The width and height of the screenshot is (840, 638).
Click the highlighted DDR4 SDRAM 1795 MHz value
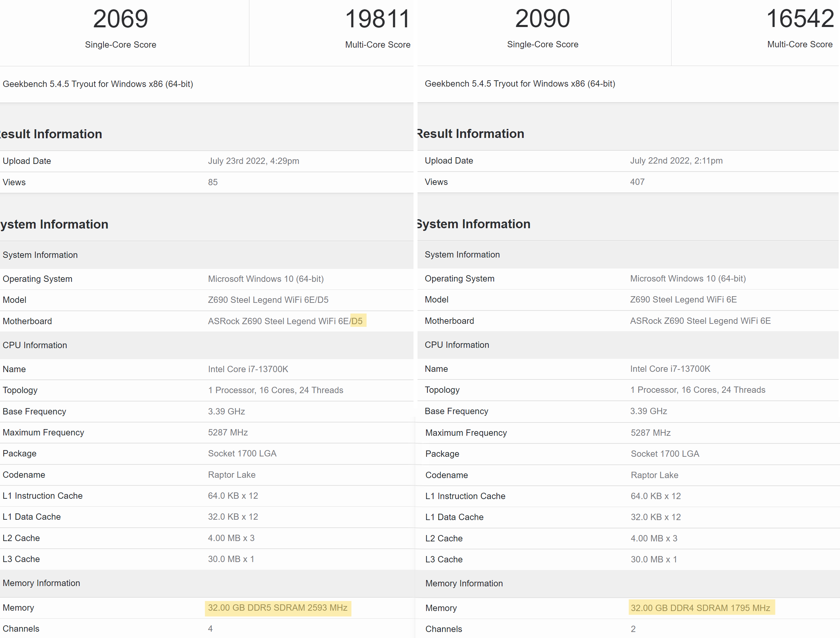pos(700,608)
